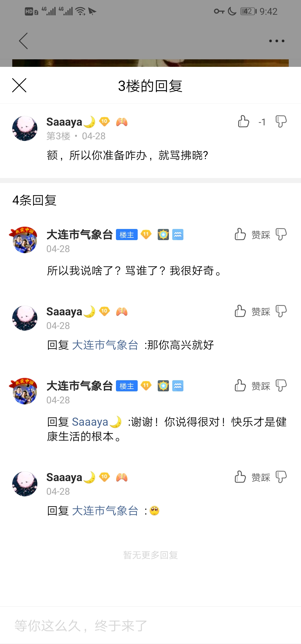The width and height of the screenshot is (301, 644).
Task: Open 大连市气象台's avatar in first reply
Action: pos(24,240)
